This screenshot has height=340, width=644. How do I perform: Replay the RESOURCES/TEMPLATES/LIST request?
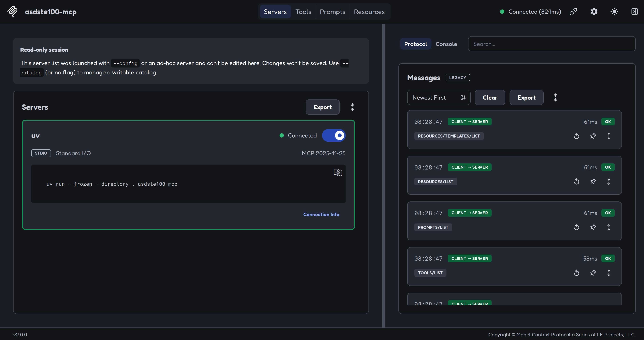pyautogui.click(x=577, y=136)
